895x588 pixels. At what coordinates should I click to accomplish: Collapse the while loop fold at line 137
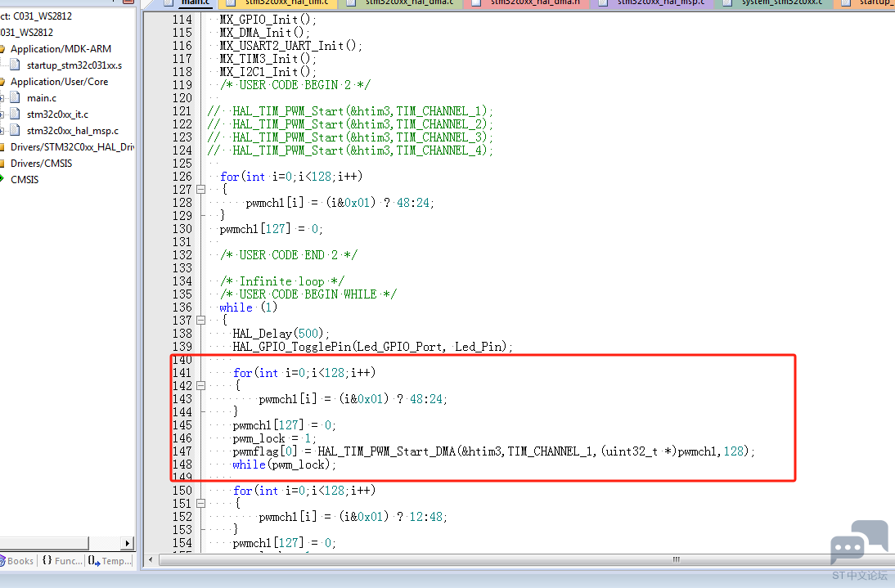coord(201,321)
